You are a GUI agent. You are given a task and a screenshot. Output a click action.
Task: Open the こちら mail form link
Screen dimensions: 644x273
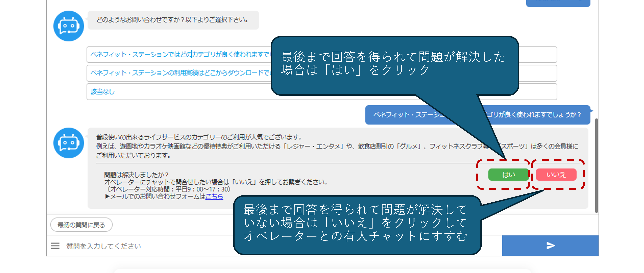pyautogui.click(x=214, y=197)
